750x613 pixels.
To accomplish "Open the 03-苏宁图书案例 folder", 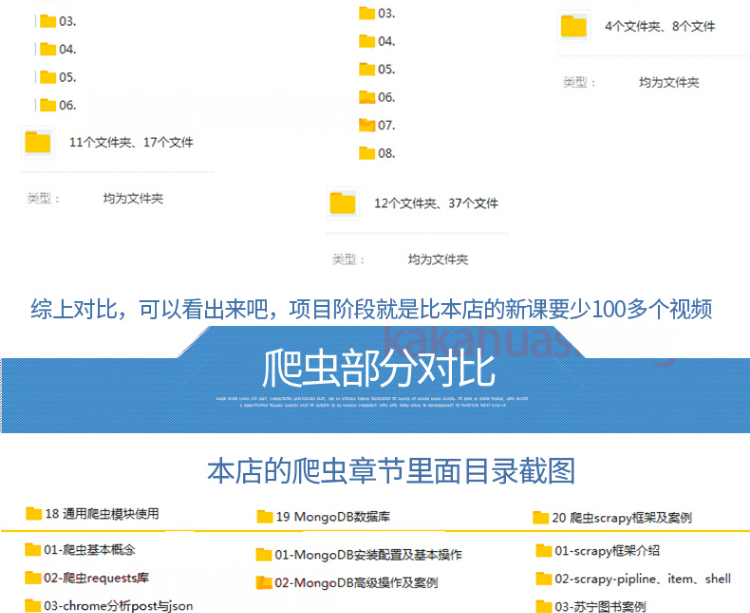I will coord(591,606).
